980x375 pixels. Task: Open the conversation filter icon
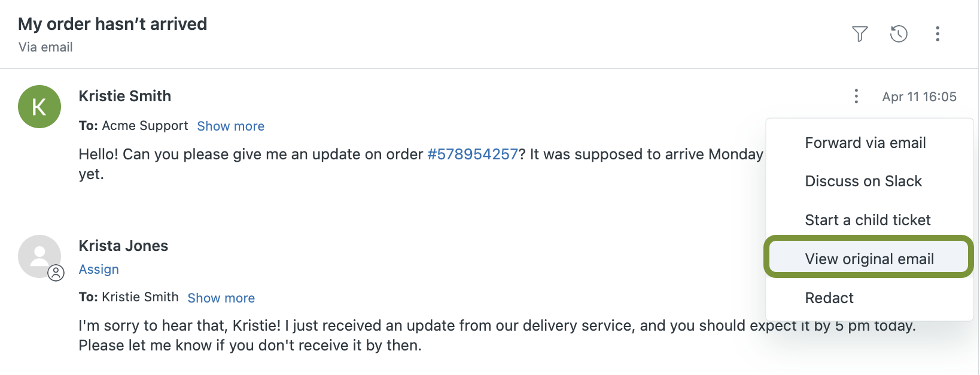click(860, 34)
